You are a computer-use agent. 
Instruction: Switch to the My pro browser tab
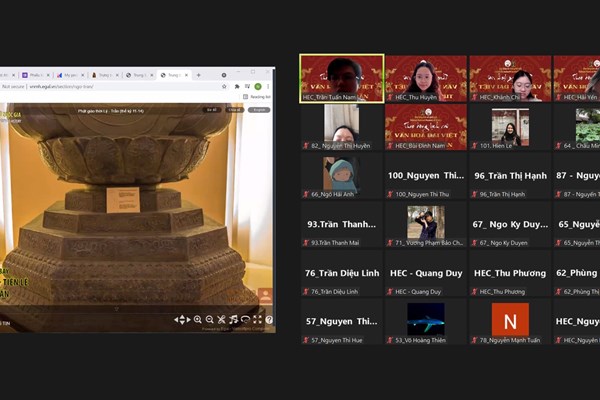69,75
